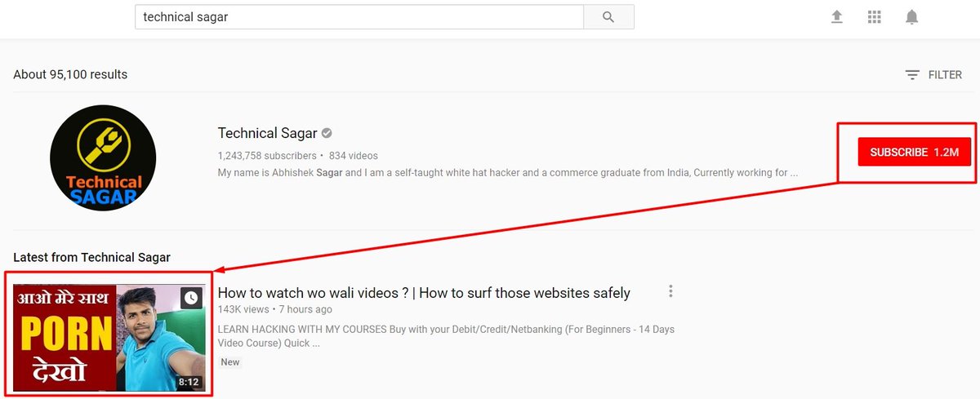
Task: Click the verified badge beside Technical Sagar
Action: pyautogui.click(x=327, y=134)
